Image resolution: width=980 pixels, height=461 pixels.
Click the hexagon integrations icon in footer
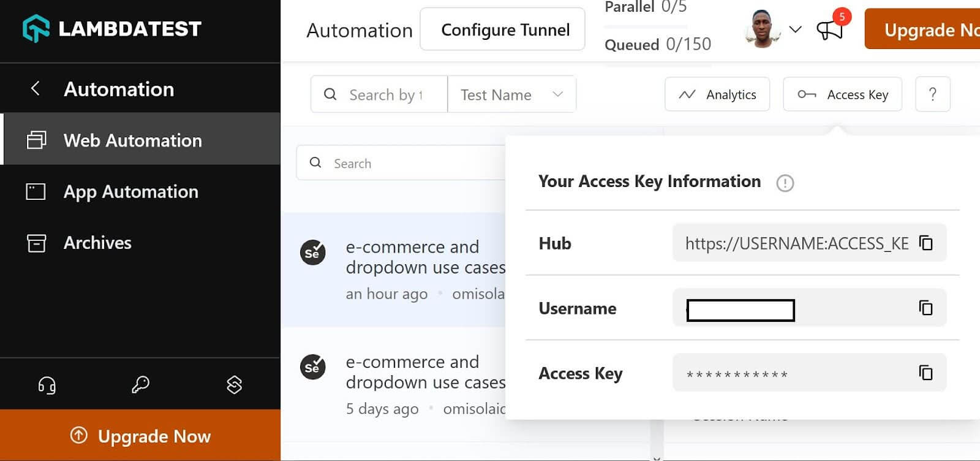[234, 384]
